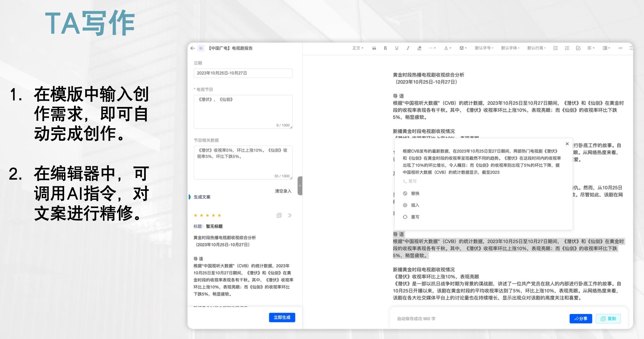Click the template logo beside 【中国广电】
The image size is (644, 339).
pyautogui.click(x=201, y=48)
